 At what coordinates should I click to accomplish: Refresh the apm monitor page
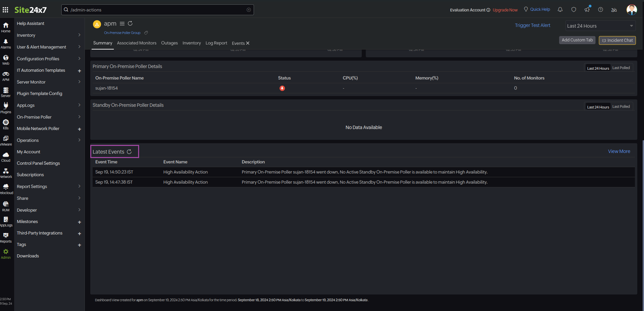tap(130, 24)
